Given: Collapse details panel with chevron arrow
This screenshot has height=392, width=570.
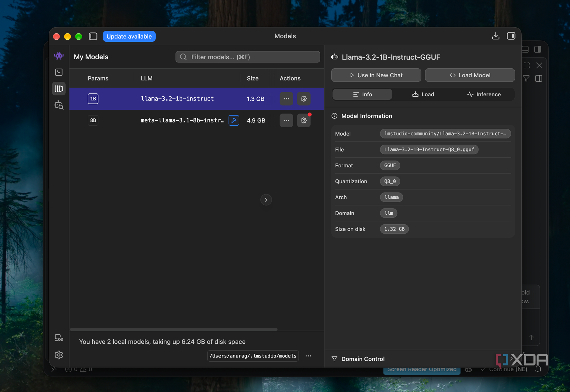Looking at the screenshot, I should (x=266, y=200).
